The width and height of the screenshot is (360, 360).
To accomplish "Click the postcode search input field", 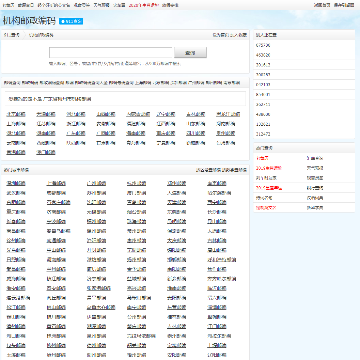I will (x=111, y=53).
